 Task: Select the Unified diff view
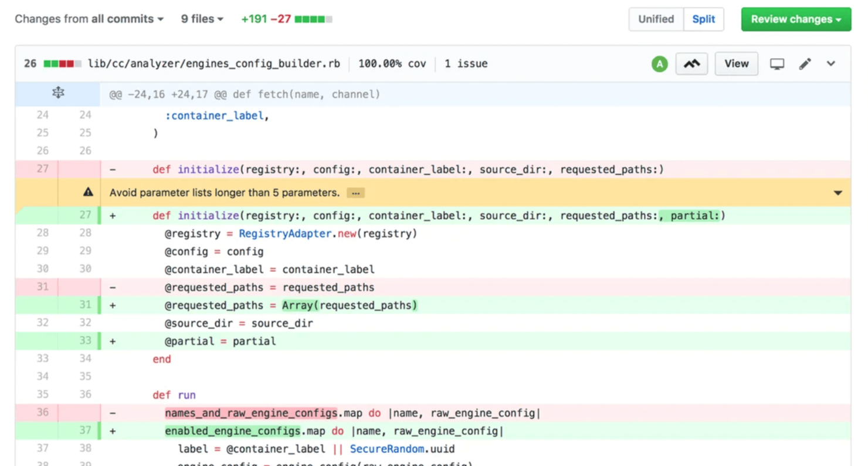pos(656,19)
